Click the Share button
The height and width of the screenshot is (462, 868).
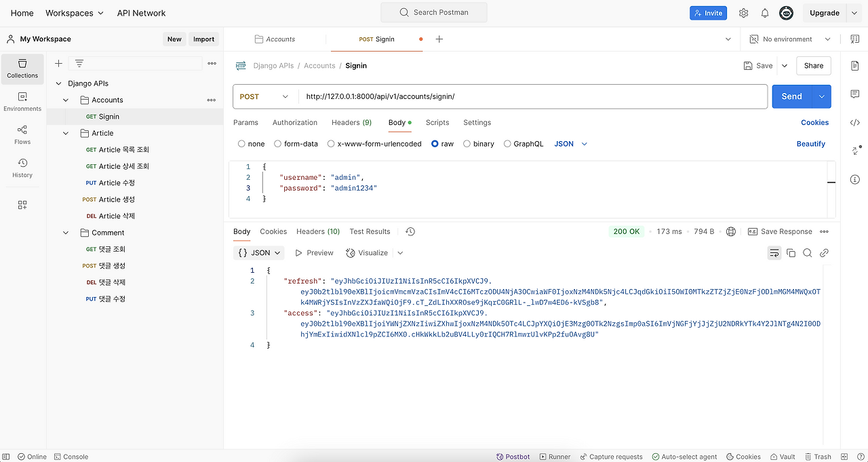click(814, 66)
